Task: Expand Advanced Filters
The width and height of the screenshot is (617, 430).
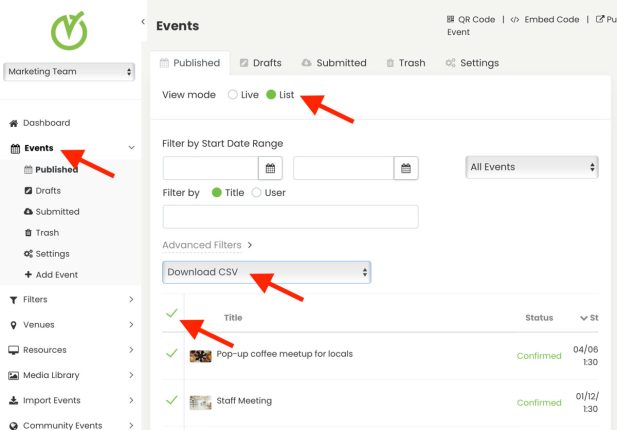Action: pos(207,245)
